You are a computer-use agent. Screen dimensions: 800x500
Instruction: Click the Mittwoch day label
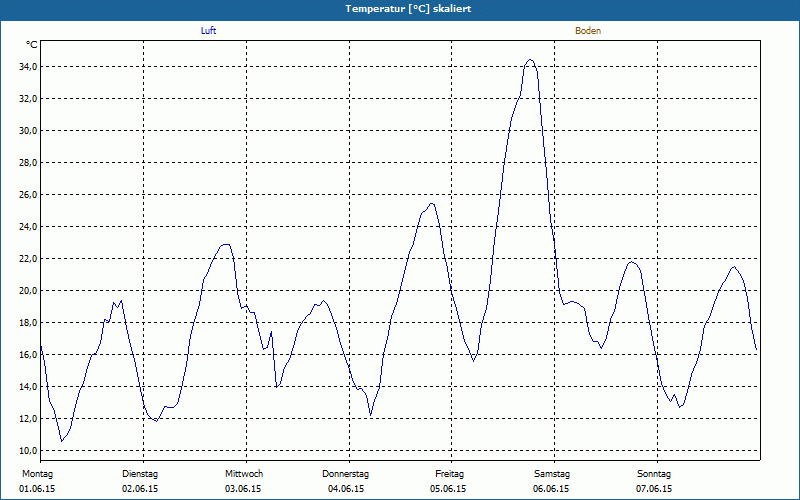(244, 474)
